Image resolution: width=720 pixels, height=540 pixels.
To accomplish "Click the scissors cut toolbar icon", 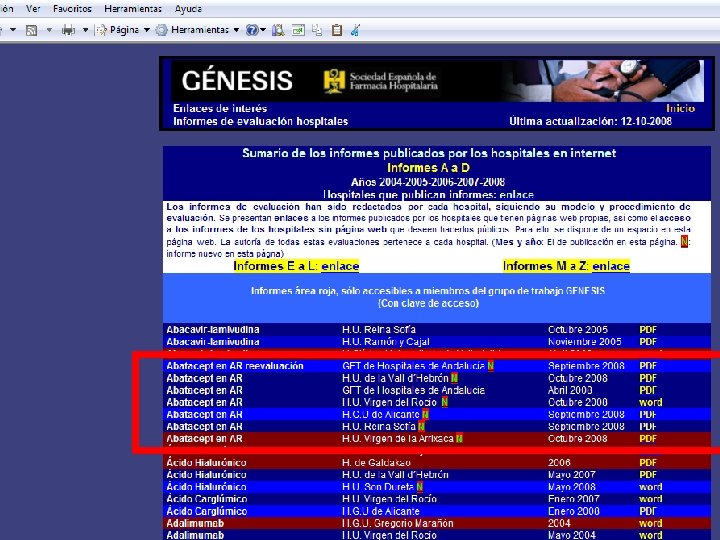I will pyautogui.click(x=355, y=30).
